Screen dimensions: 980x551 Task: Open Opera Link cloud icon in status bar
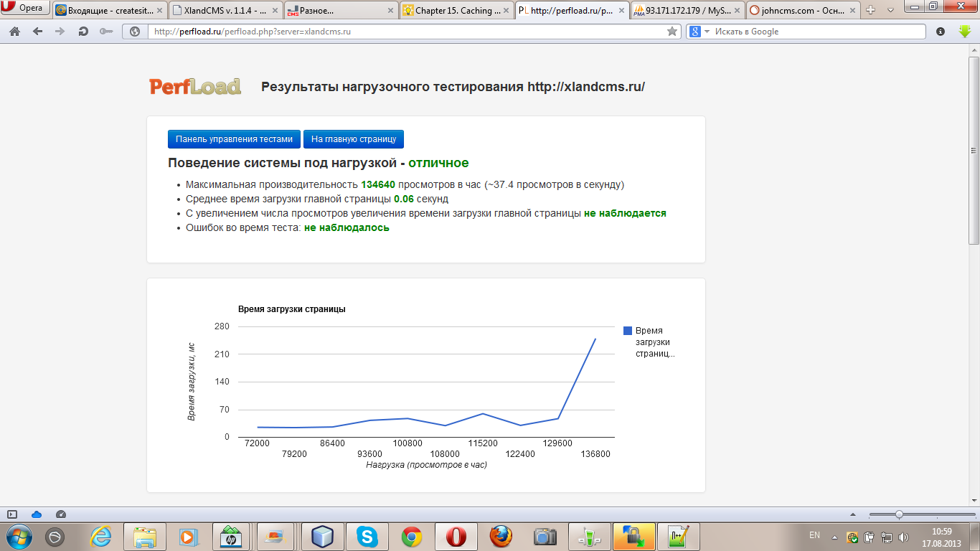click(x=37, y=514)
